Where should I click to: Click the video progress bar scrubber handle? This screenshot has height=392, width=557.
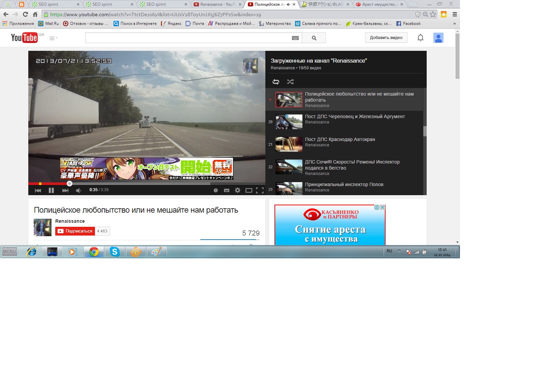pyautogui.click(x=69, y=184)
